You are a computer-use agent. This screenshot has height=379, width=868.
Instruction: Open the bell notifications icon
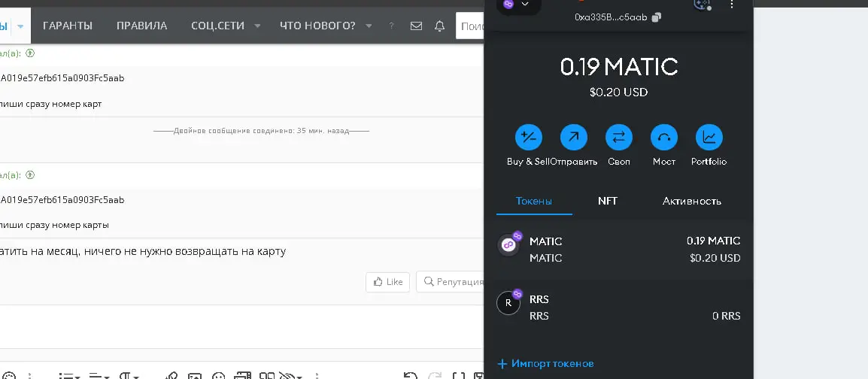coord(439,26)
